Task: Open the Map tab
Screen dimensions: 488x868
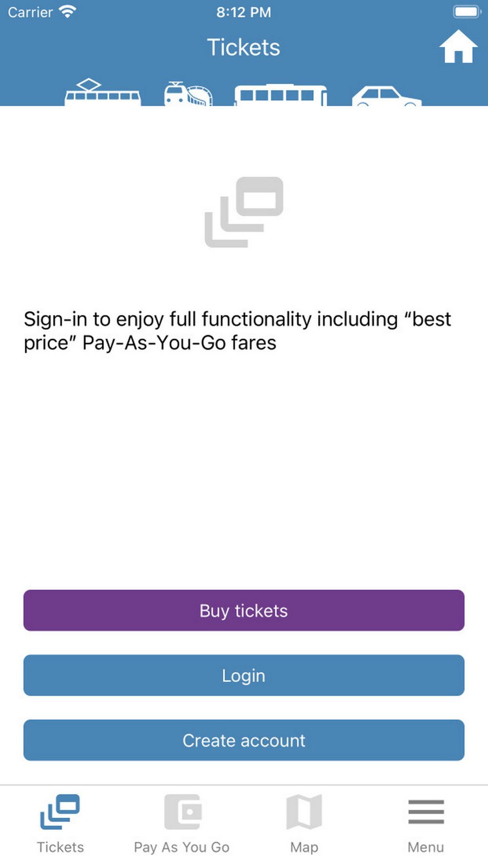Action: click(x=304, y=823)
